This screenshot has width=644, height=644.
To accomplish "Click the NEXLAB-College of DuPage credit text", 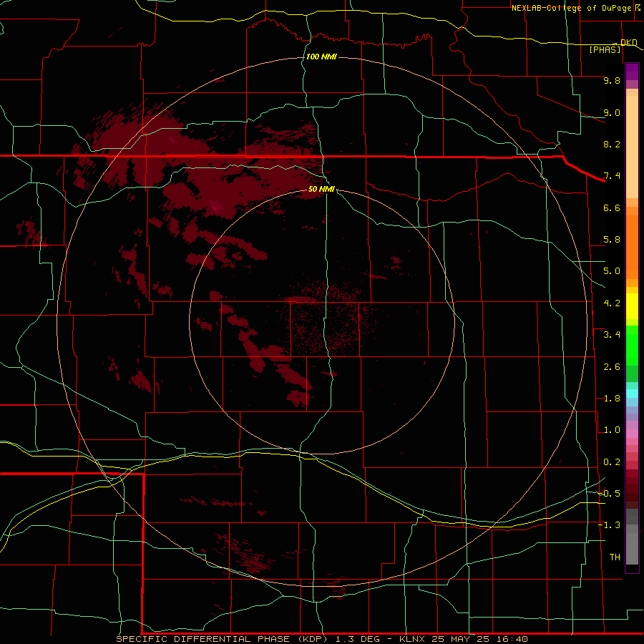I will [571, 8].
